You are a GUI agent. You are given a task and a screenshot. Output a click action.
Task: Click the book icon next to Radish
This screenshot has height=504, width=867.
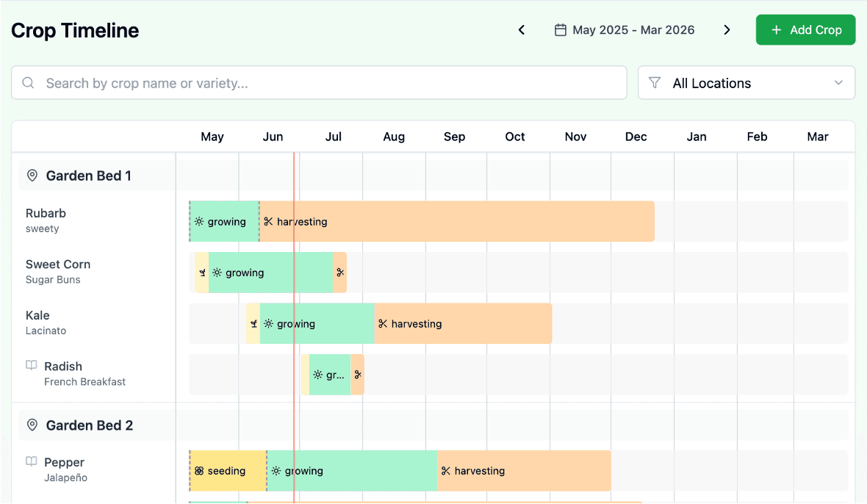click(x=32, y=365)
